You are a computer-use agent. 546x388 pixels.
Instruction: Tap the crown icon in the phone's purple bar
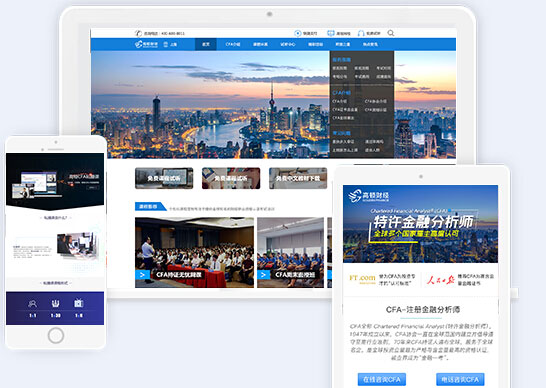[x=55, y=304]
